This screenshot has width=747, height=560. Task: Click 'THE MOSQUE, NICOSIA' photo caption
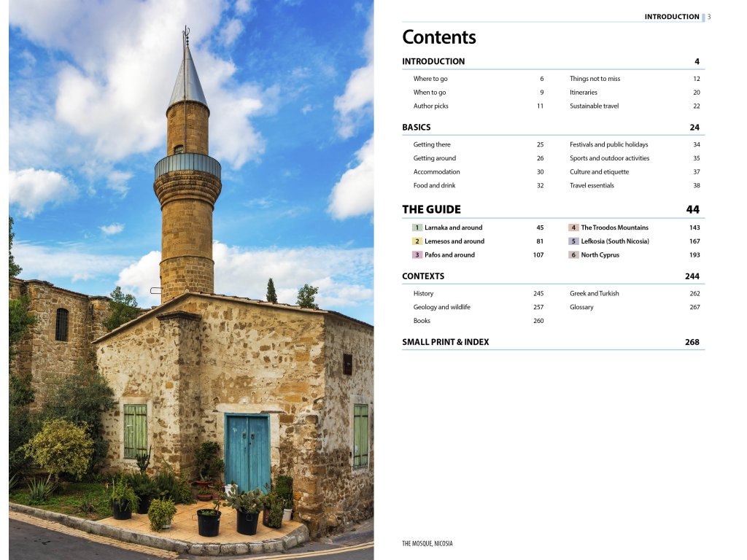(427, 543)
